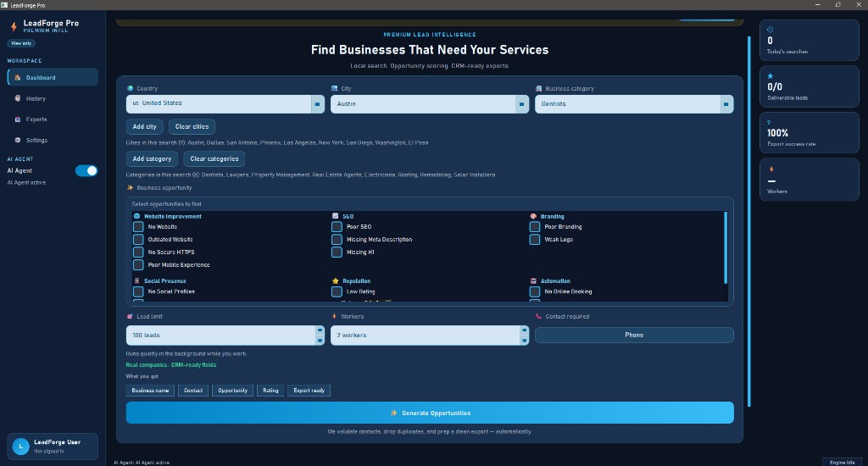This screenshot has height=466, width=868.
Task: Click the Engine idle status indicator
Action: [842, 462]
